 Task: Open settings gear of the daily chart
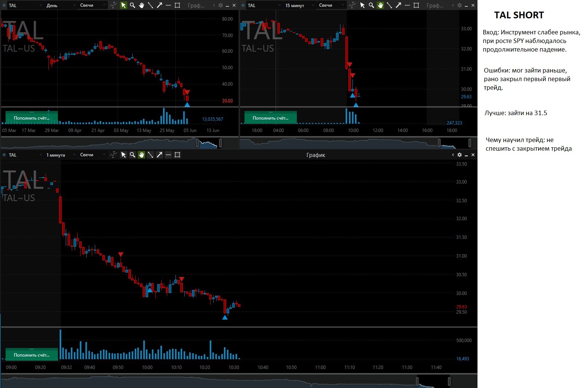[221, 5]
